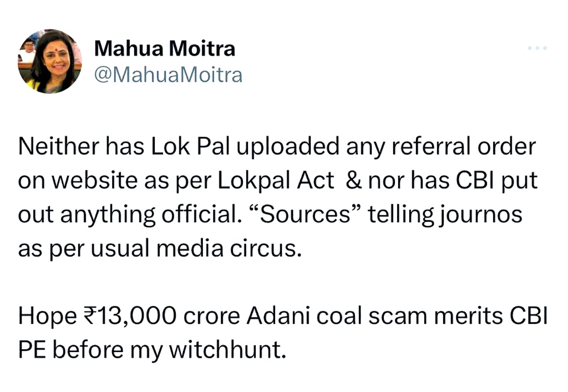Click the second paragraph starting with Hope

(281, 333)
